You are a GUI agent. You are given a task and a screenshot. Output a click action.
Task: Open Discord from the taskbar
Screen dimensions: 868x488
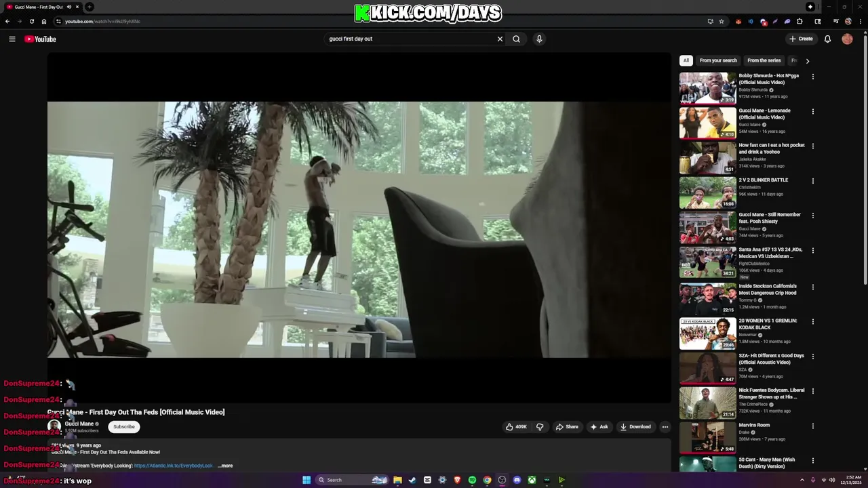click(517, 480)
